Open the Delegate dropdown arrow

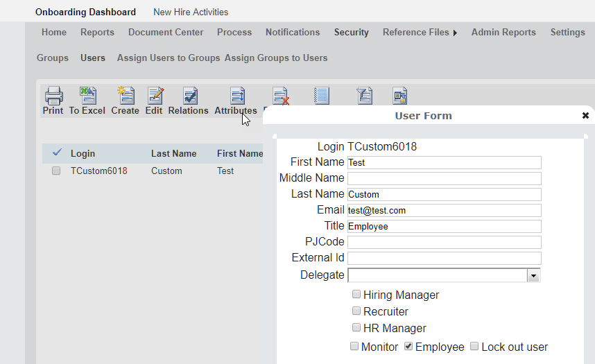[x=533, y=275]
